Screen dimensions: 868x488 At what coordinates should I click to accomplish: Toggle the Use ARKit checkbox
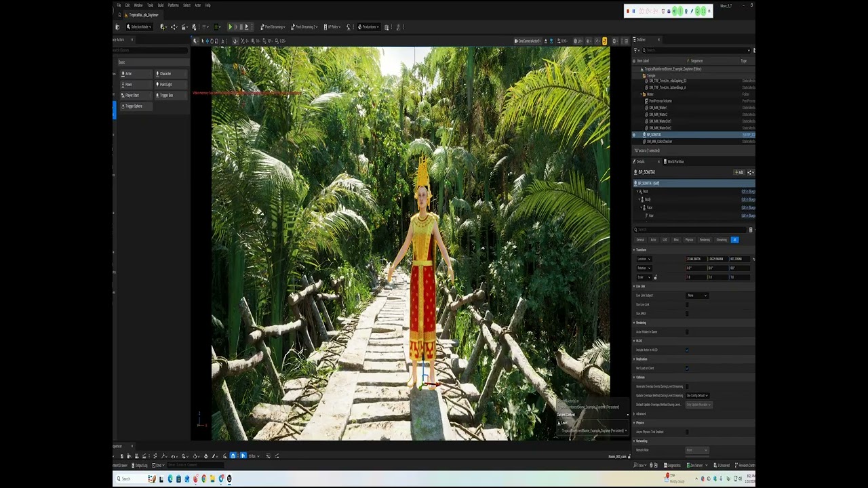[687, 313]
